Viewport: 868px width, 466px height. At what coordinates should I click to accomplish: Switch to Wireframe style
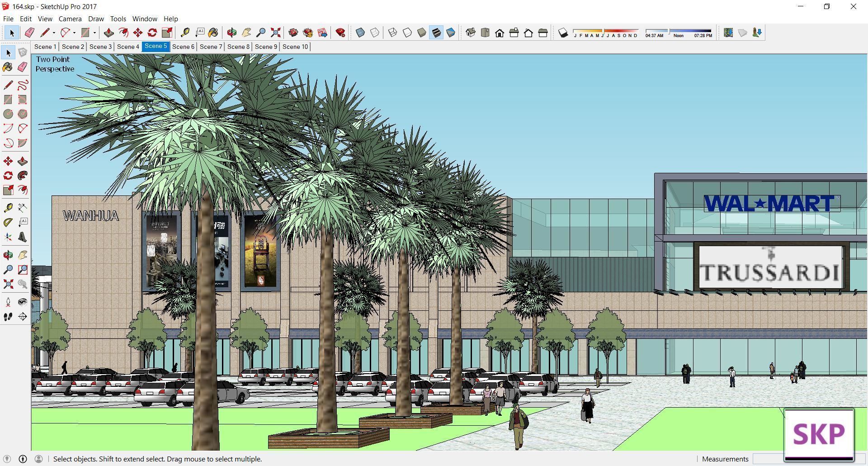point(393,33)
